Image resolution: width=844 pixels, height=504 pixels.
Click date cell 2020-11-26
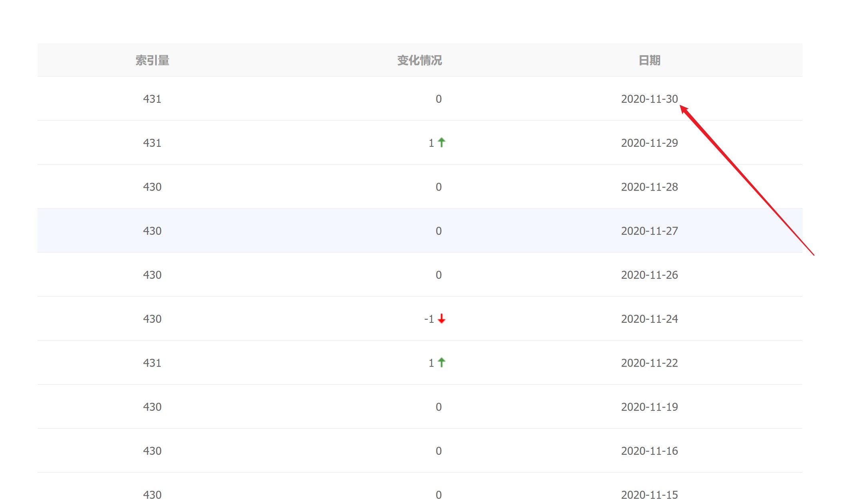pos(649,275)
